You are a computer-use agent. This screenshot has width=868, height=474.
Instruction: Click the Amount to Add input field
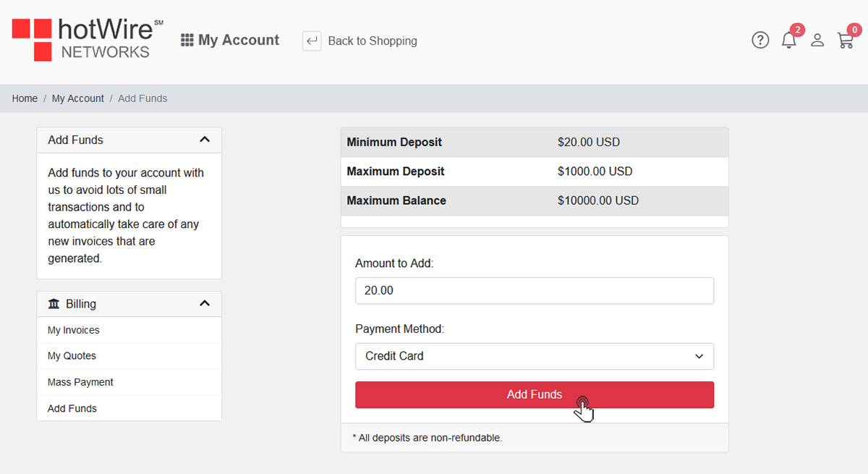click(x=535, y=290)
